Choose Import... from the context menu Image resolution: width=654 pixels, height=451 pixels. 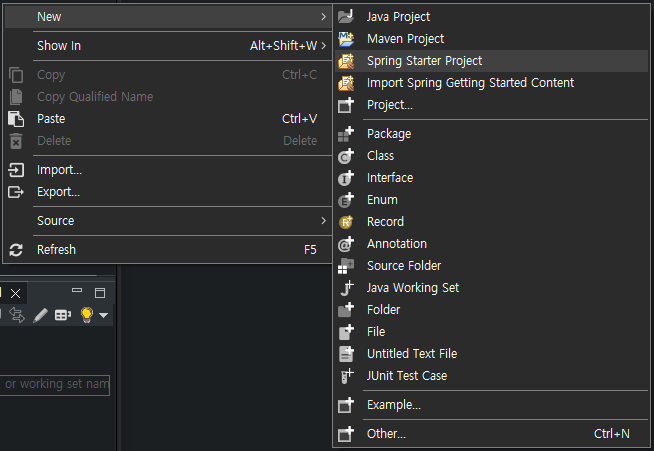click(168, 170)
